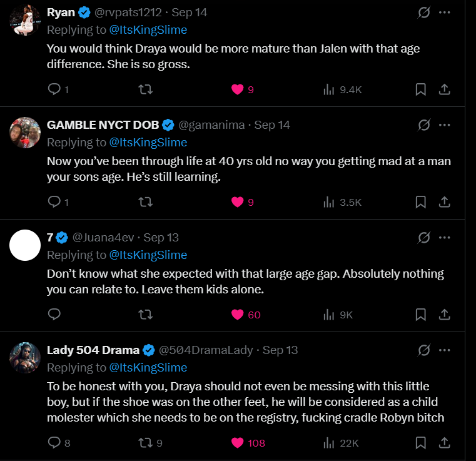
Task: Click @ItsKingSlime link in Ryan's reply
Action: click(148, 29)
